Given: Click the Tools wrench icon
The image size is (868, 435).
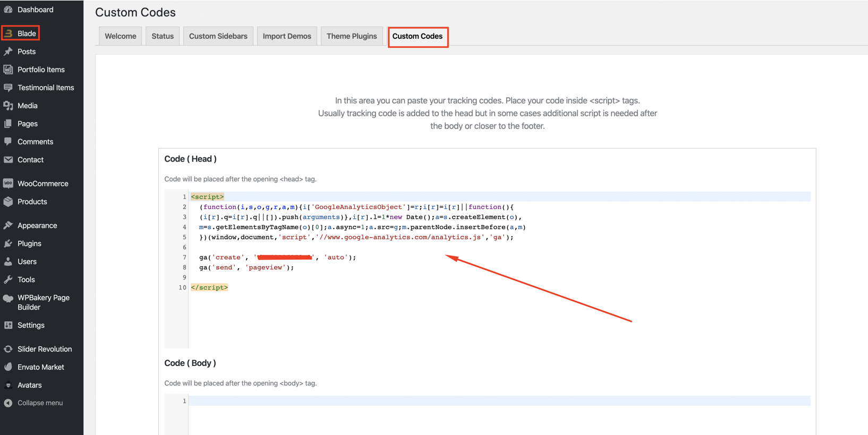Looking at the screenshot, I should tap(8, 280).
